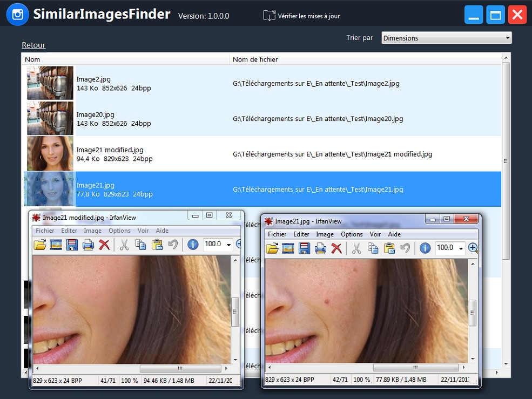Viewport: 532px width, 399px height.
Task: Click vertical scrollbar thumb in Image21 modified.jpg window
Action: (x=235, y=312)
